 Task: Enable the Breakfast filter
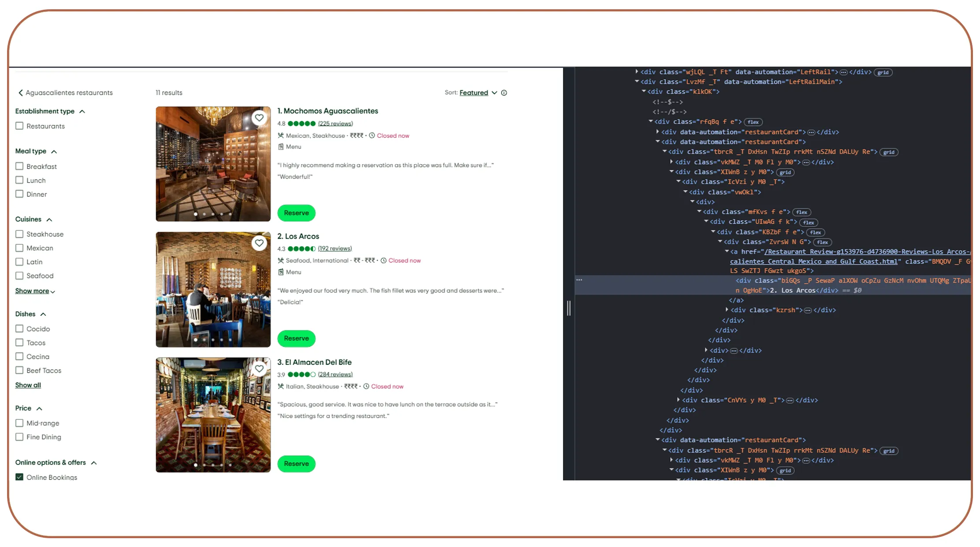click(19, 166)
